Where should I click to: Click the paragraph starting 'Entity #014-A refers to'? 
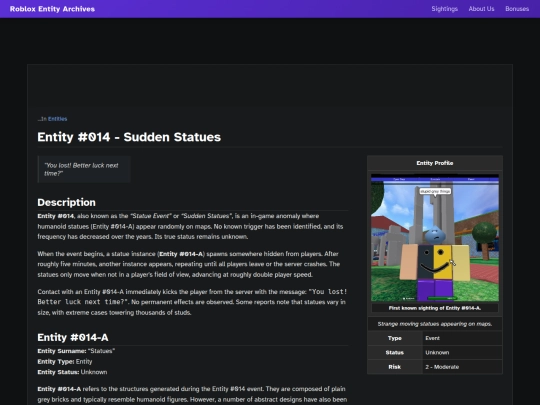pyautogui.click(x=192, y=395)
